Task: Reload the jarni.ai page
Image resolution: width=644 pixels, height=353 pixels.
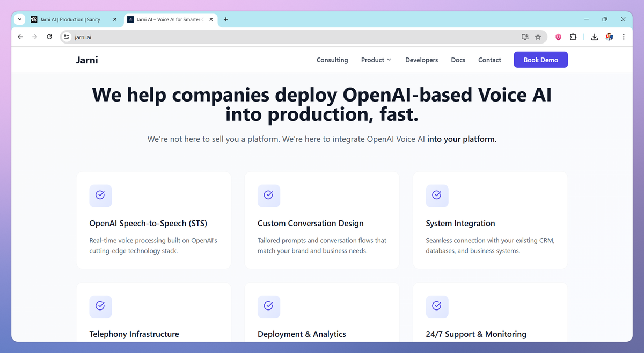Action: (x=49, y=37)
